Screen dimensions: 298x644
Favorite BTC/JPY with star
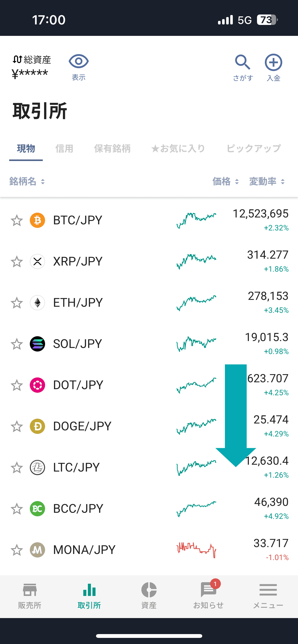(17, 220)
